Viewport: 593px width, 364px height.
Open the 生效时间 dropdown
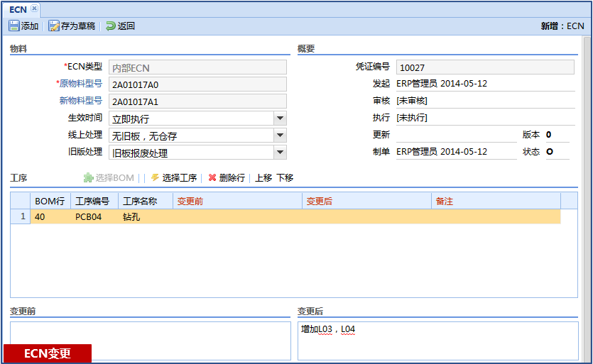pos(280,118)
